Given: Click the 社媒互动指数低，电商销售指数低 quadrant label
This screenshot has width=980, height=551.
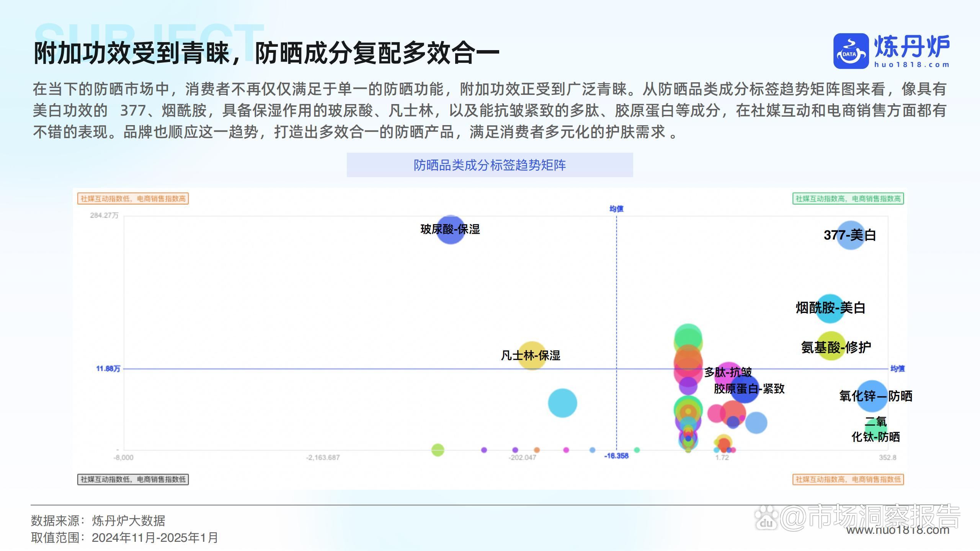Looking at the screenshot, I should coord(133,479).
